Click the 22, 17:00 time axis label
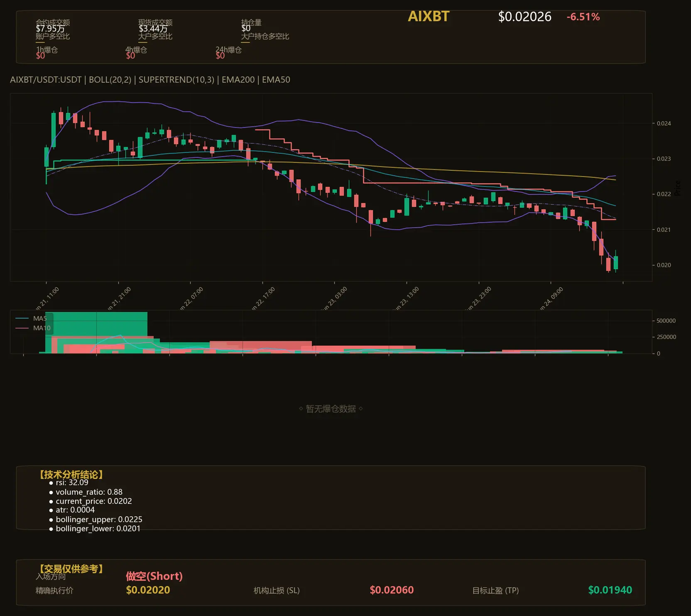 pos(263,299)
